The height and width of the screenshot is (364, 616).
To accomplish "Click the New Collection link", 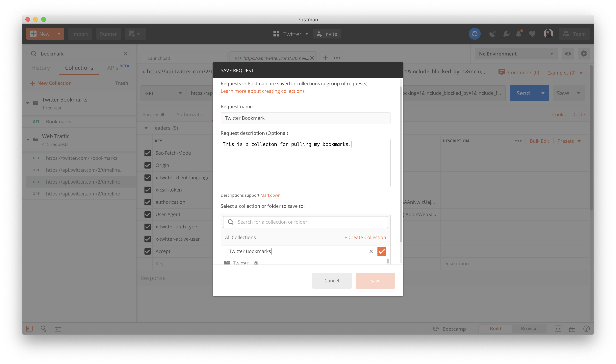I will [x=51, y=83].
